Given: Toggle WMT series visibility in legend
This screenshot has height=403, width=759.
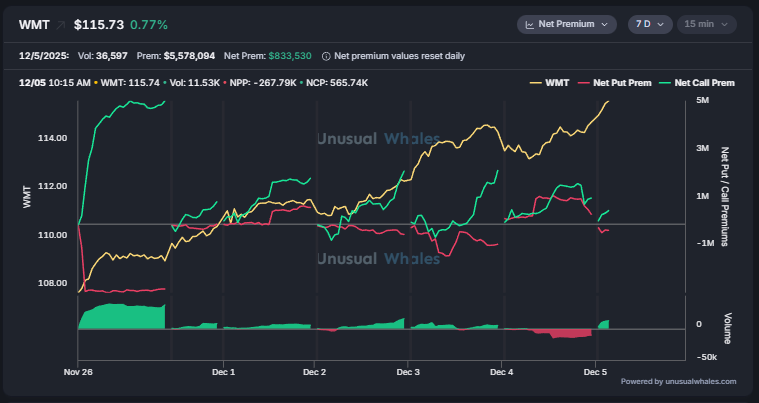Looking at the screenshot, I should [x=557, y=83].
